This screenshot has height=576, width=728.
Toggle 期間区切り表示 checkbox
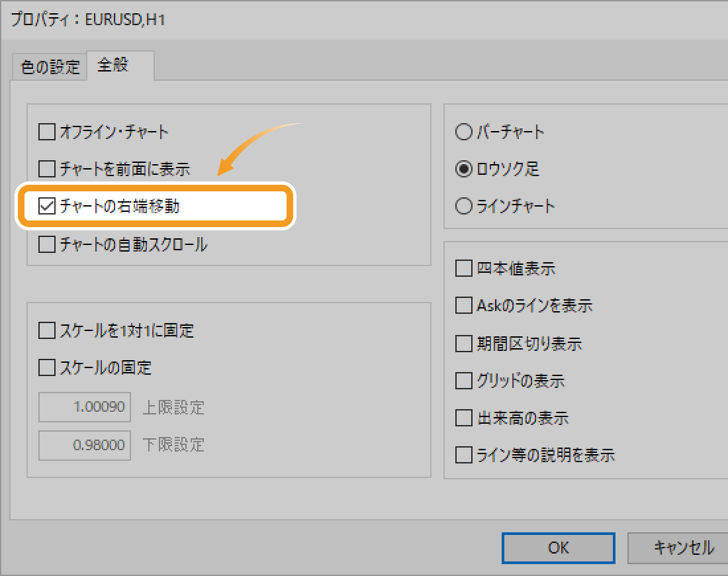[x=464, y=343]
